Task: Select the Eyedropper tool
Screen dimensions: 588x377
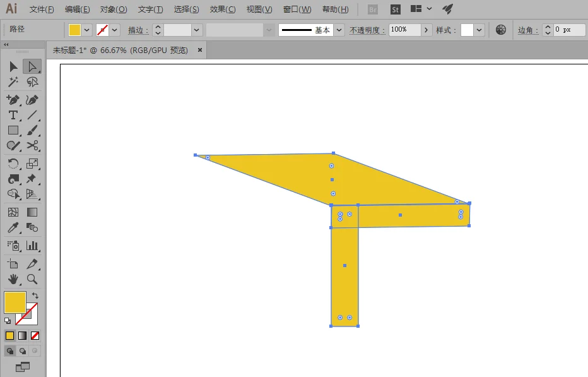Action: [x=13, y=227]
